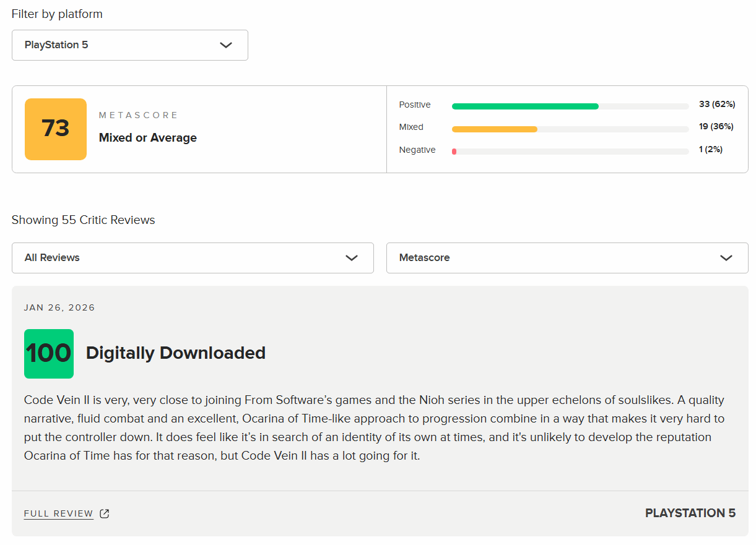Click the PLAYSTATION 5 label on review card
This screenshot has width=756, height=545.
690,513
